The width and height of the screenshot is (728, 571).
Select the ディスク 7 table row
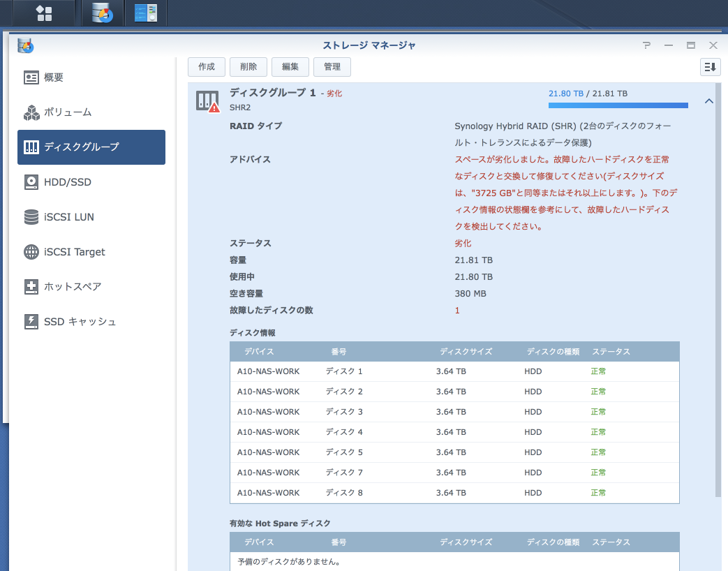454,473
